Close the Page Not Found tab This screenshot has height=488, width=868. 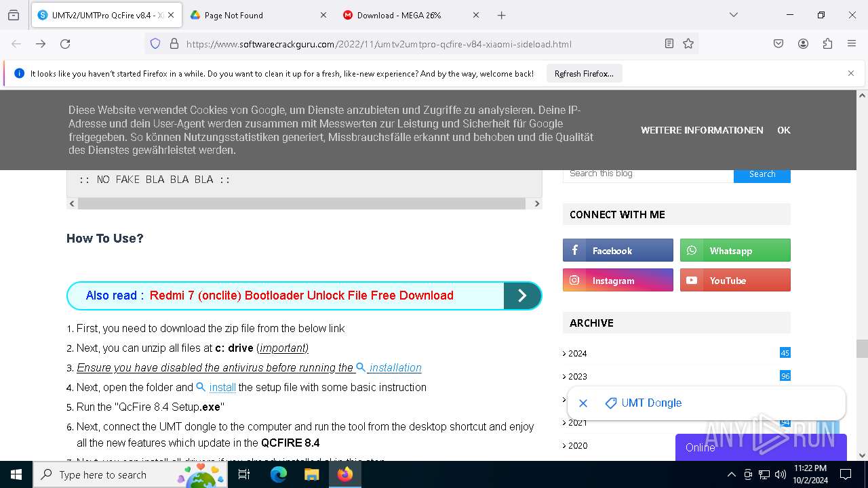pyautogui.click(x=323, y=15)
